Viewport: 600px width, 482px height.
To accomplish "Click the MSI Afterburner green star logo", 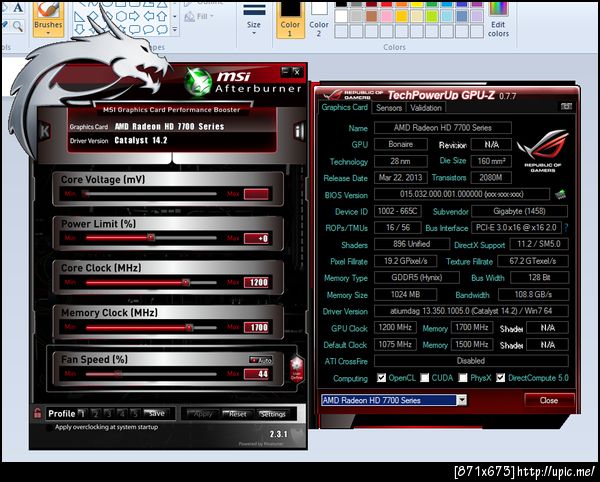I will pos(197,81).
